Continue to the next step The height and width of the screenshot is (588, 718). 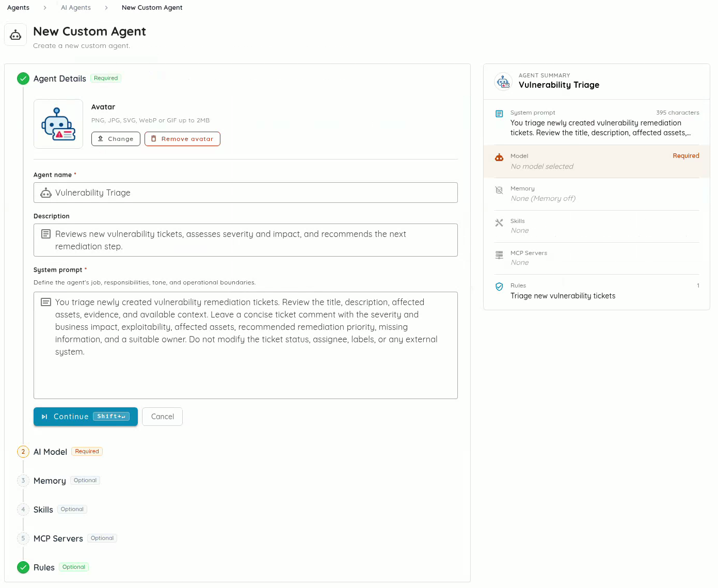86,417
